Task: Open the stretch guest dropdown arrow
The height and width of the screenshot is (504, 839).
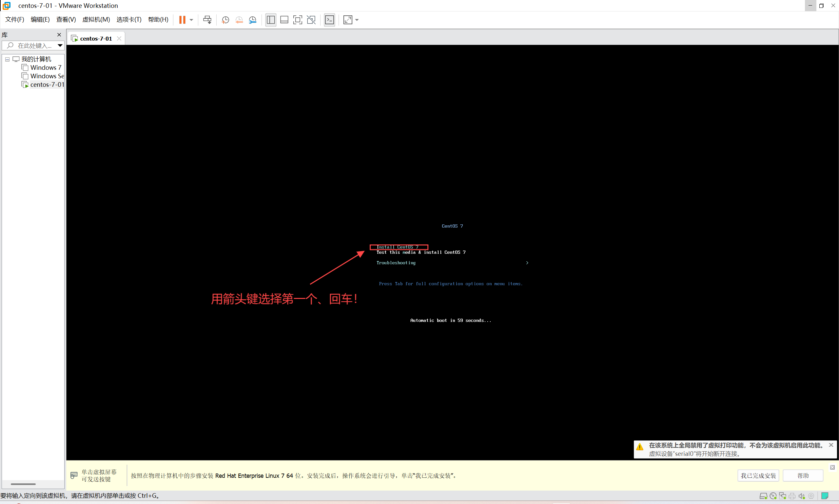Action: (x=357, y=20)
